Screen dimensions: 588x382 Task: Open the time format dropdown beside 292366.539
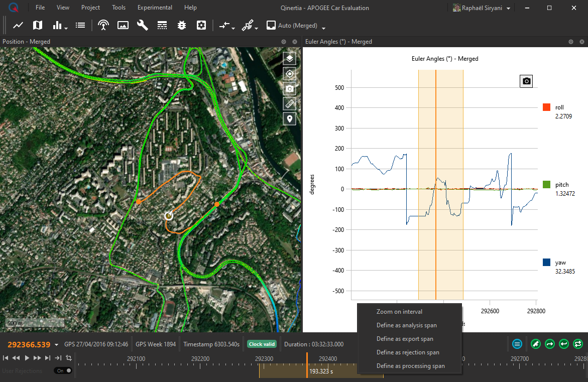click(56, 345)
